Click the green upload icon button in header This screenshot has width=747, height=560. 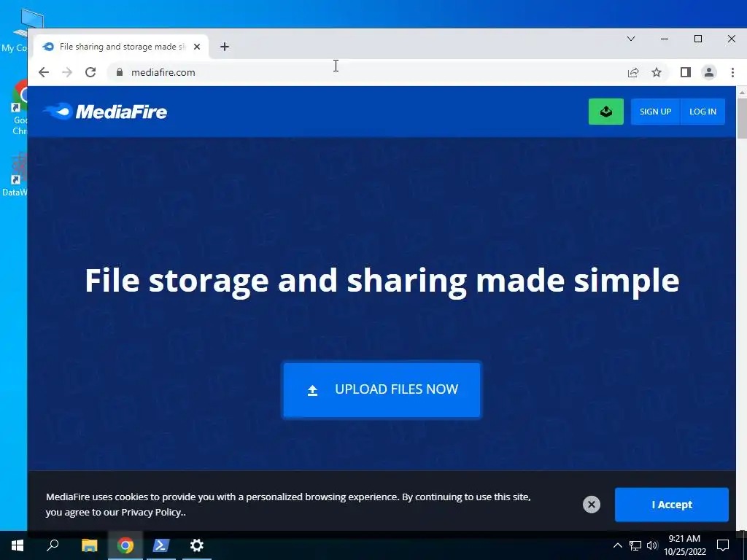(x=605, y=112)
